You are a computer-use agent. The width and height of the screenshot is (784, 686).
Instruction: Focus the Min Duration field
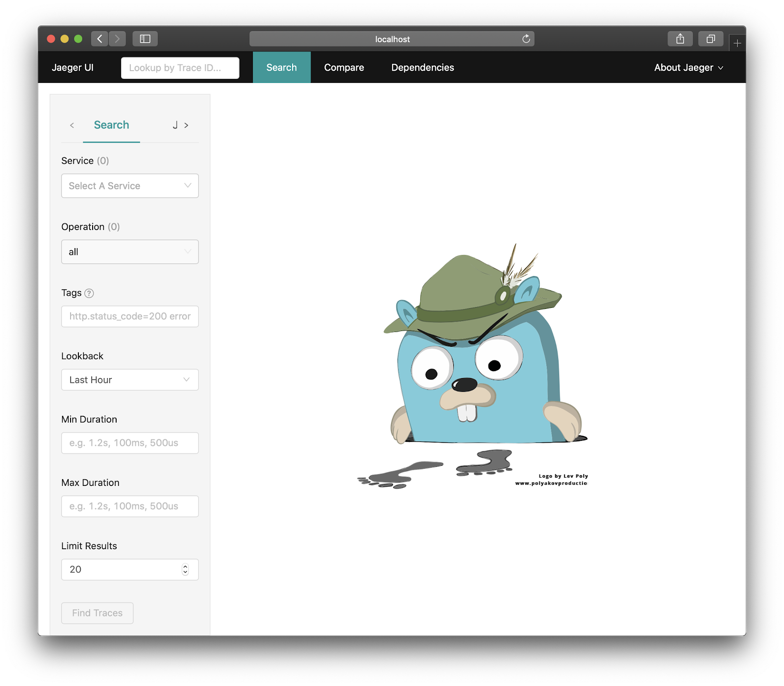pos(130,443)
